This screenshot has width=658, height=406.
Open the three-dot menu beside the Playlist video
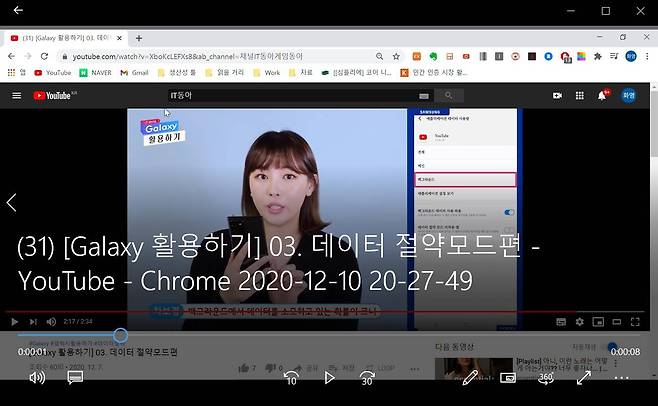click(x=615, y=364)
